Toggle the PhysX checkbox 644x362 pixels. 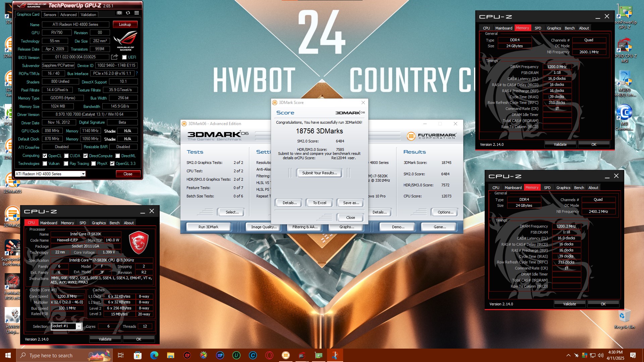(94, 164)
